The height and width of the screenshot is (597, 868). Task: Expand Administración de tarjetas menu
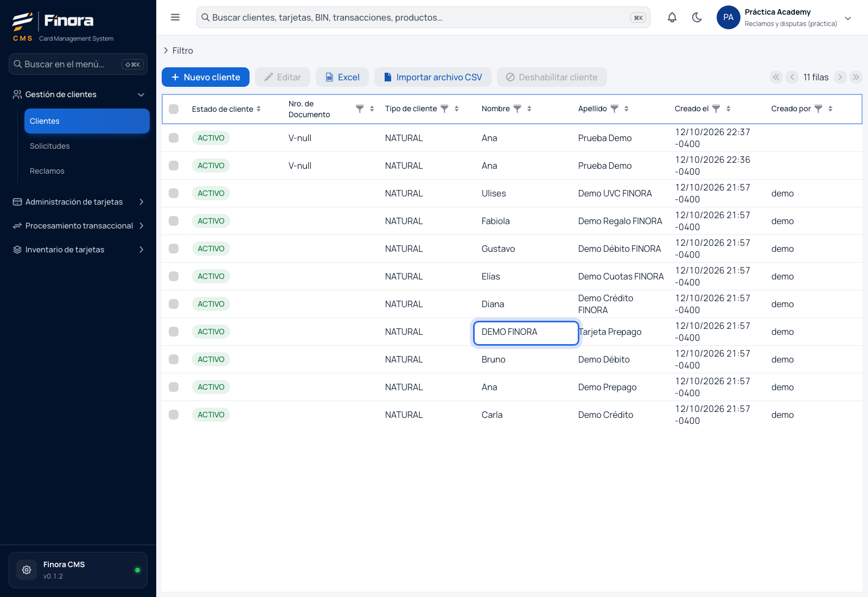78,202
